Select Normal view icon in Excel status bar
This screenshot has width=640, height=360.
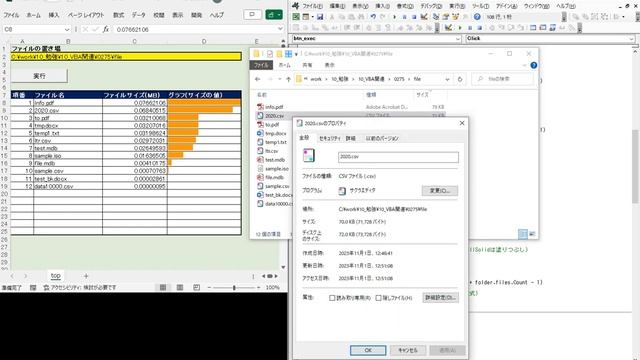tap(162, 287)
